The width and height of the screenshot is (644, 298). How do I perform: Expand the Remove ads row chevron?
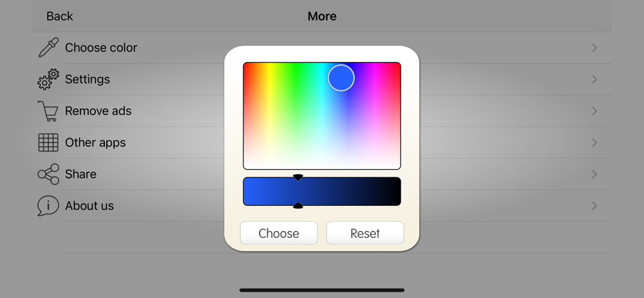[x=594, y=111]
